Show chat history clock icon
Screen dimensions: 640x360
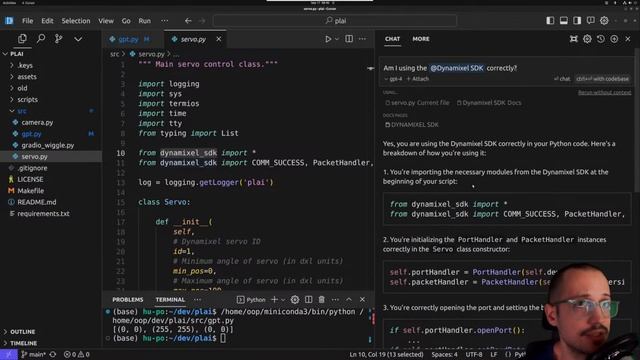[x=600, y=39]
